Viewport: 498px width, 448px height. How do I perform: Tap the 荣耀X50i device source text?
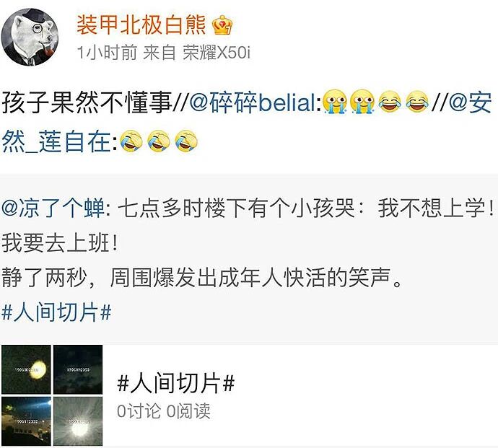(217, 53)
